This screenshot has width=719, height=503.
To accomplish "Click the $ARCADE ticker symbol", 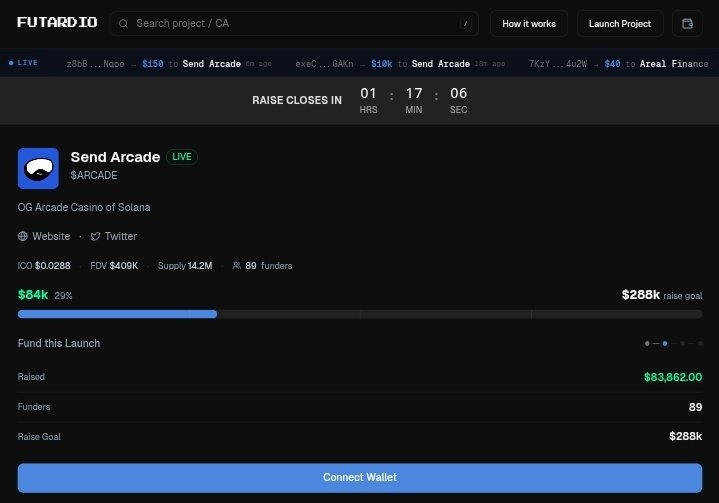I will [94, 175].
